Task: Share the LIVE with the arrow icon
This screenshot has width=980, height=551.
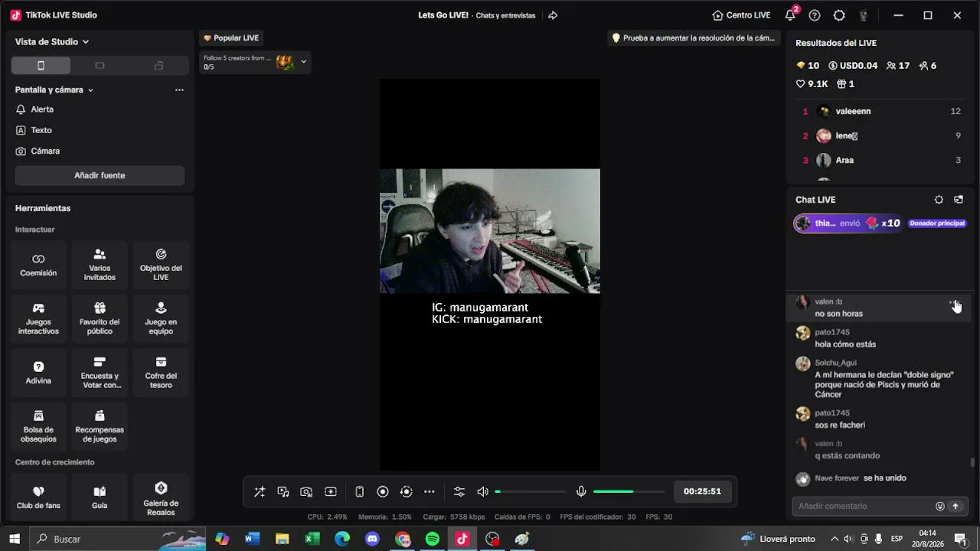Action: click(553, 15)
